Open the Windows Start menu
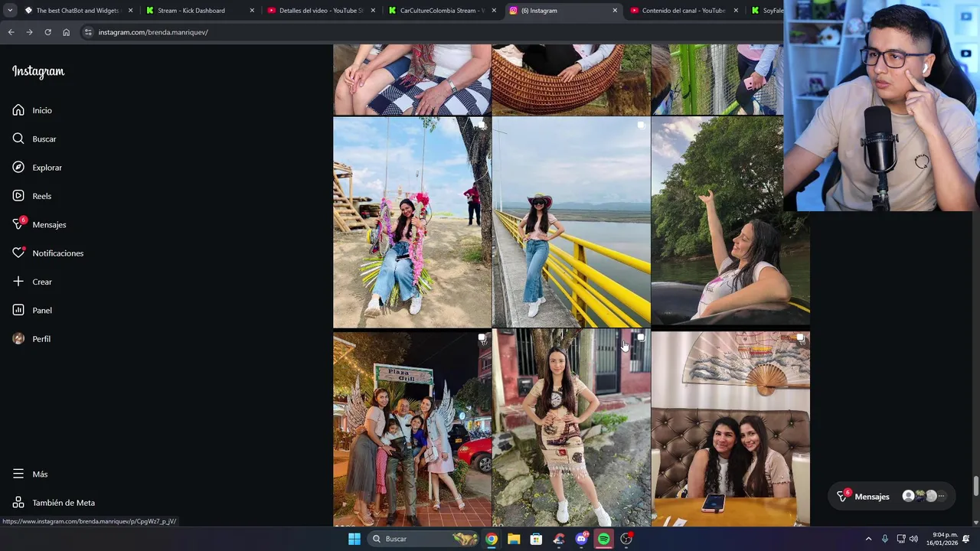 tap(354, 539)
